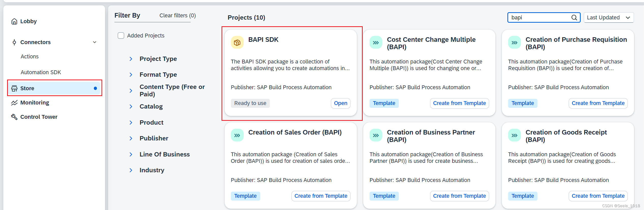This screenshot has width=644, height=210.
Task: Click the Store blue notification dot
Action: point(95,88)
